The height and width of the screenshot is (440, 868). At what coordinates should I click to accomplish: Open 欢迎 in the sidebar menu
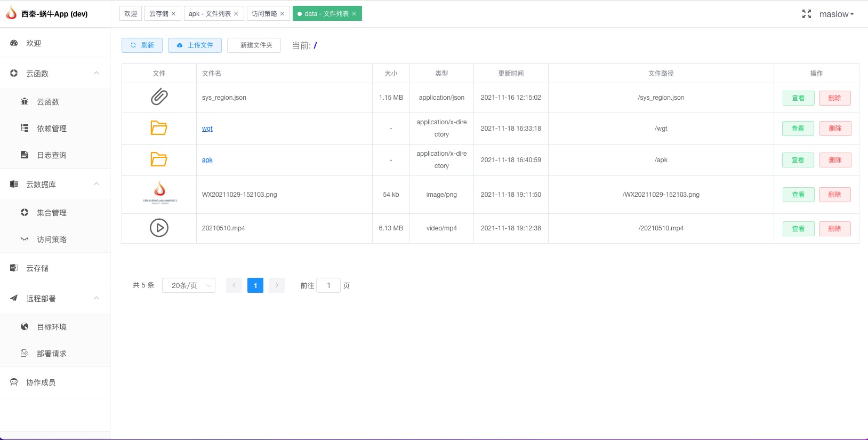click(55, 43)
